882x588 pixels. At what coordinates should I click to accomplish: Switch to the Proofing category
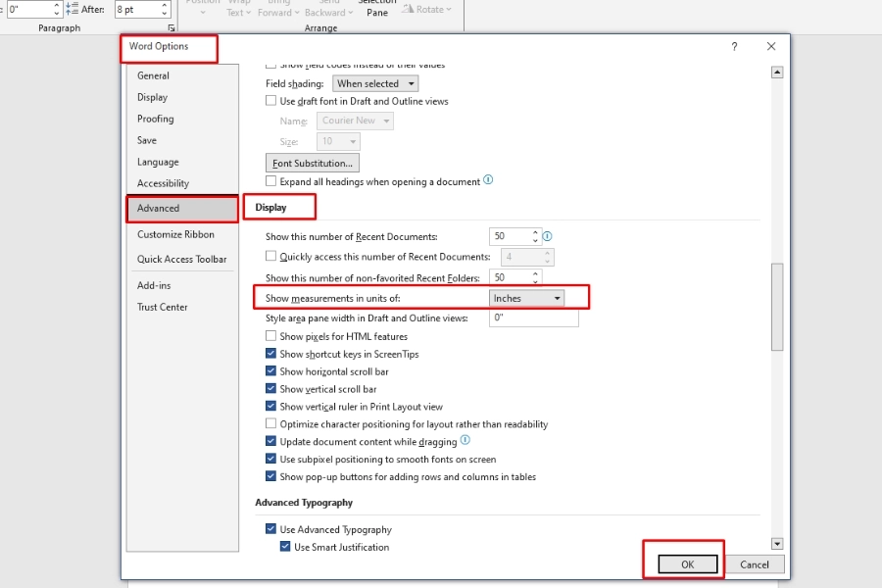tap(156, 119)
